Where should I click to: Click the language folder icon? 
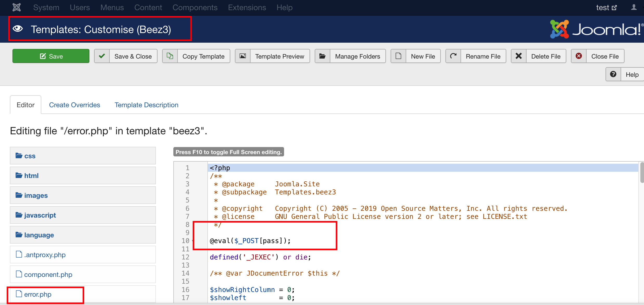pyautogui.click(x=19, y=235)
